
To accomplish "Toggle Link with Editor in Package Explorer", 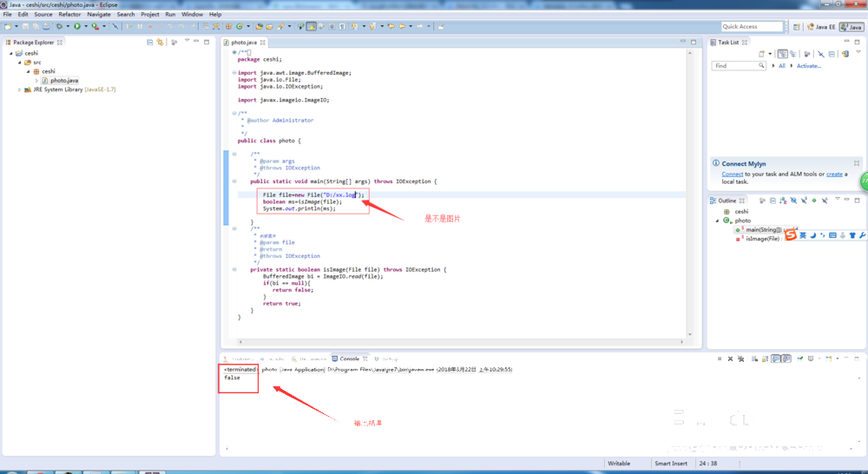I will 160,42.
